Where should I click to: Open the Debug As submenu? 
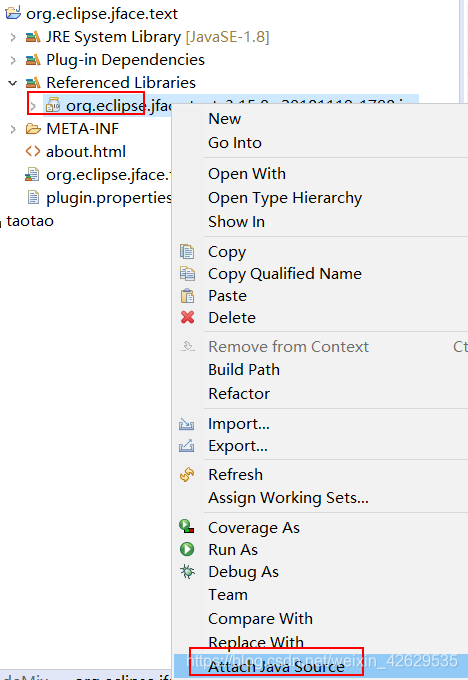tap(243, 572)
